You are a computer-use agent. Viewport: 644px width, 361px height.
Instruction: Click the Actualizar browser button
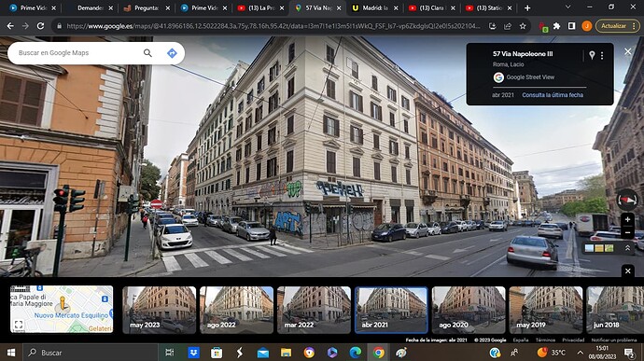pyautogui.click(x=618, y=26)
